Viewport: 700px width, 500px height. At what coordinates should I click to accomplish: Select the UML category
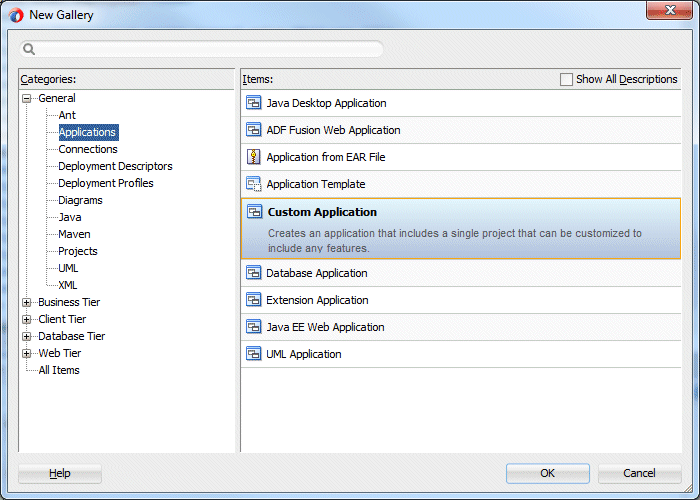pyautogui.click(x=68, y=268)
